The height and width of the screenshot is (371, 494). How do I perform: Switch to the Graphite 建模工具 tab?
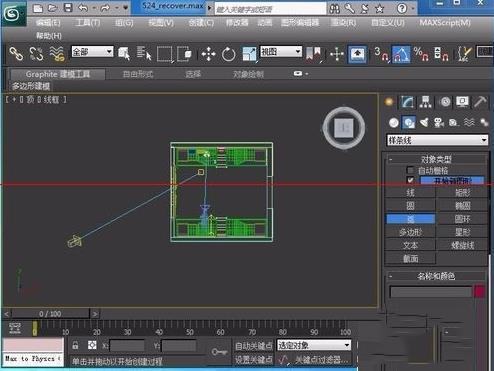coord(58,74)
